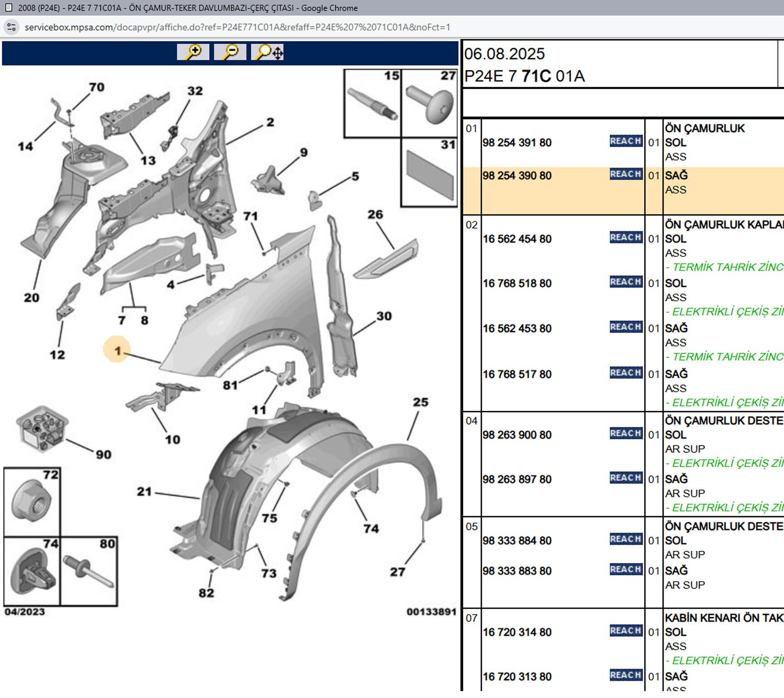This screenshot has width=784, height=698.
Task: Click REACH badge for part 98 333 883 80
Action: tap(625, 570)
